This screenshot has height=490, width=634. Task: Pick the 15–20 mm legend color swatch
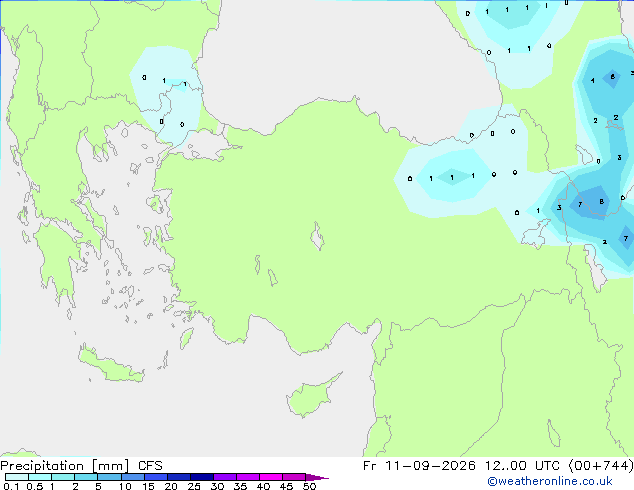155,477
